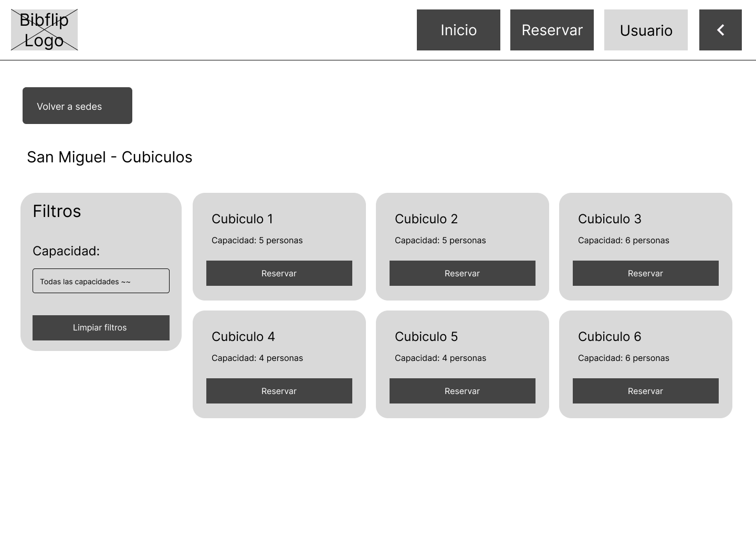756x538 pixels.
Task: Select the Cubiculo 3 card title
Action: click(610, 219)
